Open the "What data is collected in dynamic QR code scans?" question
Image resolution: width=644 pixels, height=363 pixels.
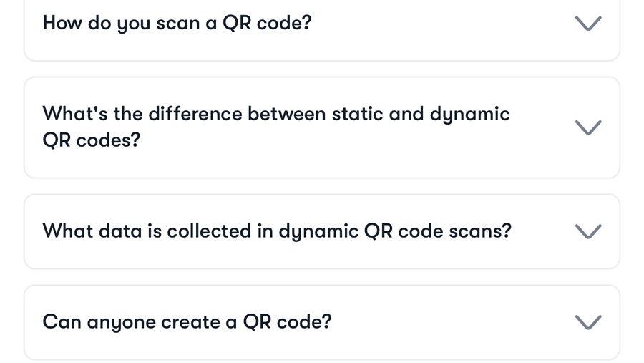pos(277,231)
